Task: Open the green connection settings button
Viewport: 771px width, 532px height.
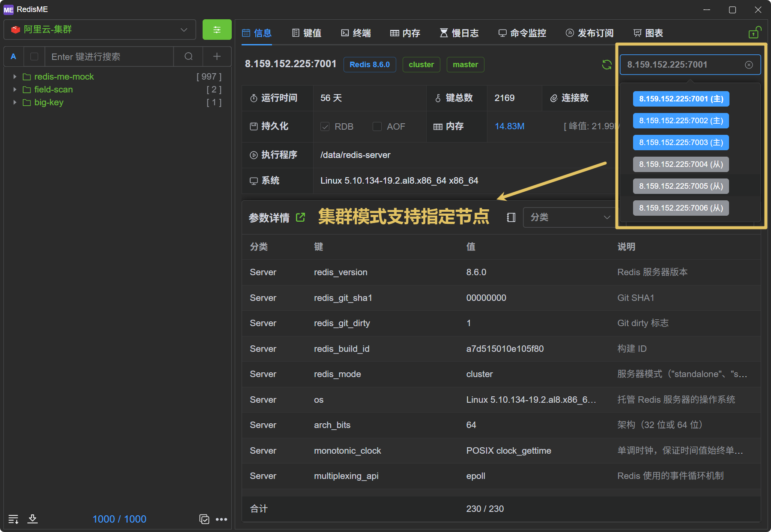Action: coord(217,30)
